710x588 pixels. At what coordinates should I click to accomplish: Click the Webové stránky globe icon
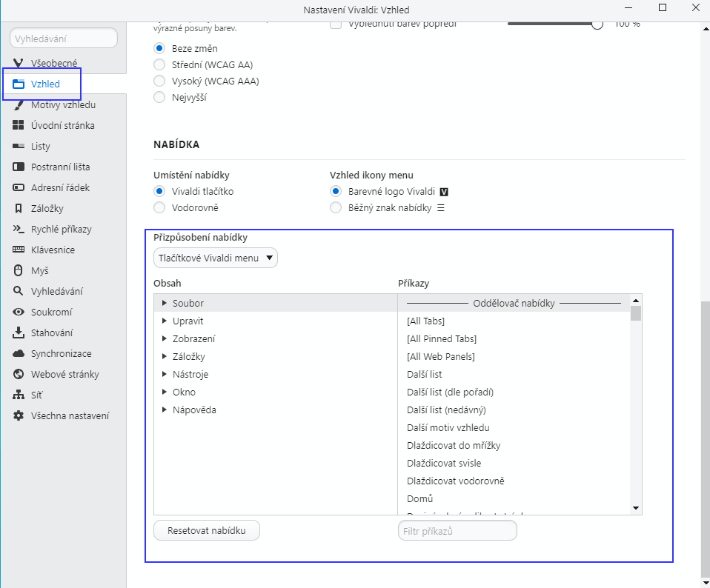click(x=18, y=374)
